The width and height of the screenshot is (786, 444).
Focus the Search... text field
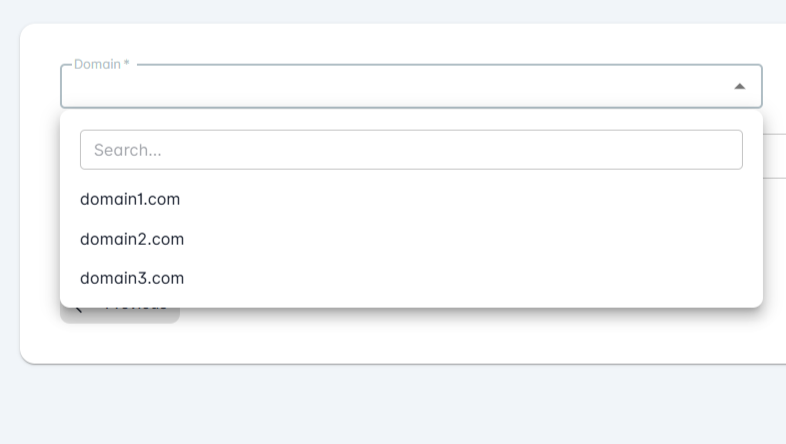[411, 150]
